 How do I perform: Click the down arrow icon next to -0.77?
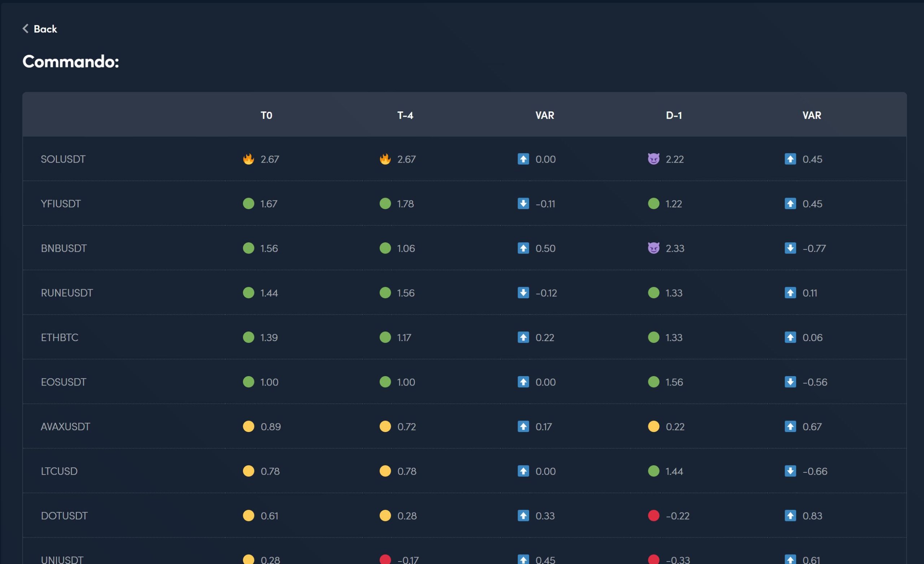click(790, 248)
